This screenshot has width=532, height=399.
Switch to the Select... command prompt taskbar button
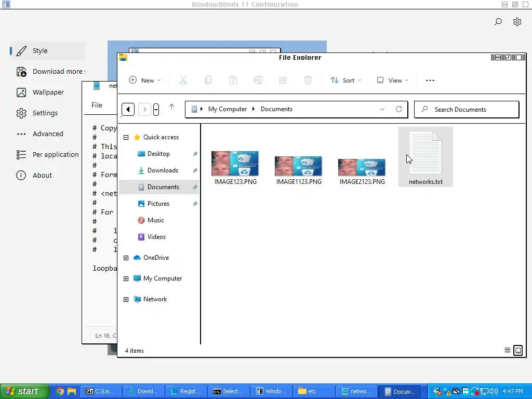pyautogui.click(x=229, y=392)
